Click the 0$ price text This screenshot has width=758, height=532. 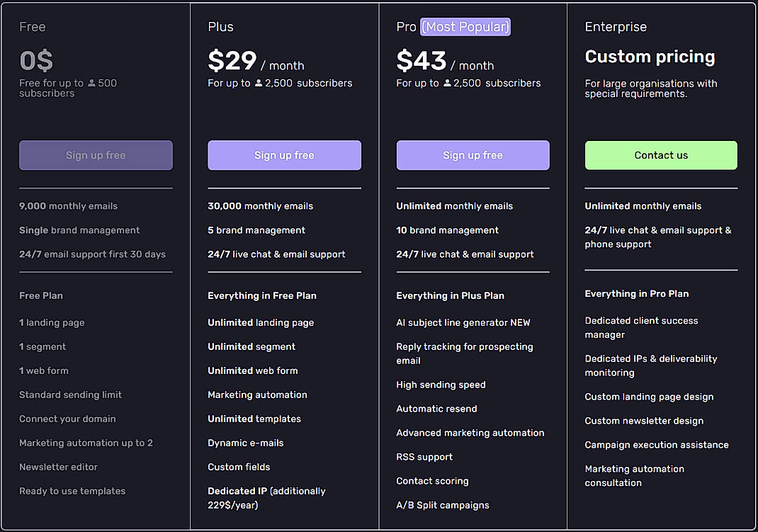pyautogui.click(x=36, y=61)
